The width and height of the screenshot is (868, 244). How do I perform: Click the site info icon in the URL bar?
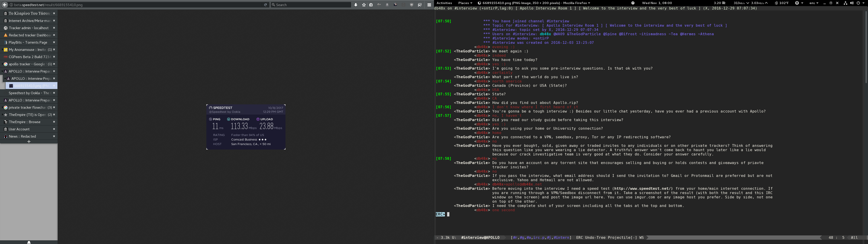tap(12, 5)
